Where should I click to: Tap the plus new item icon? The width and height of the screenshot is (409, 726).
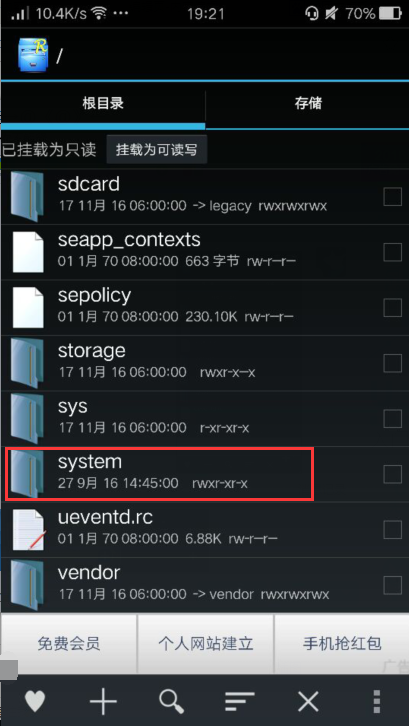pyautogui.click(x=103, y=702)
